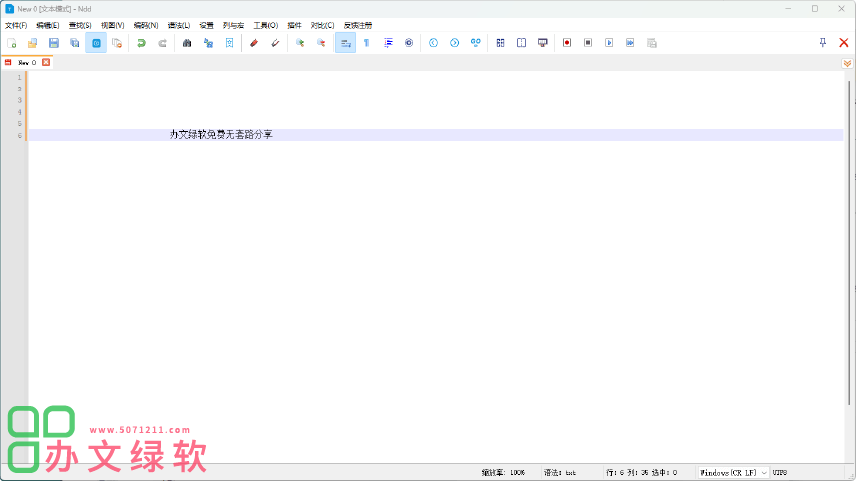Toggle the pin window on top icon
Screen dimensions: 856x482
coord(822,43)
